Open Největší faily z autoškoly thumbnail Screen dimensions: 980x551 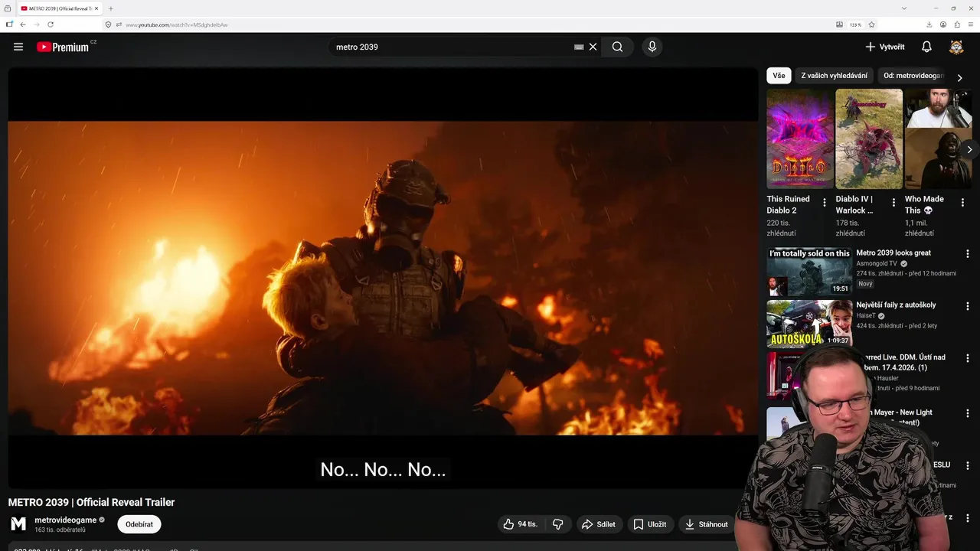point(809,324)
